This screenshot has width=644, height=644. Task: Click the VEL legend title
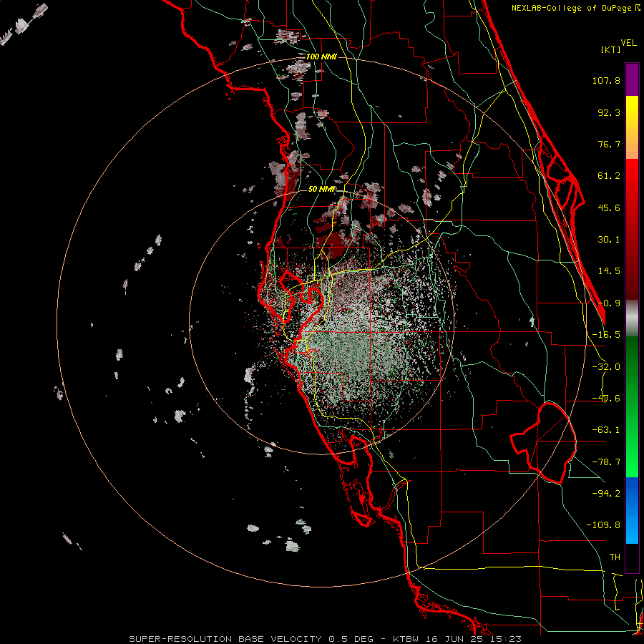tap(628, 43)
